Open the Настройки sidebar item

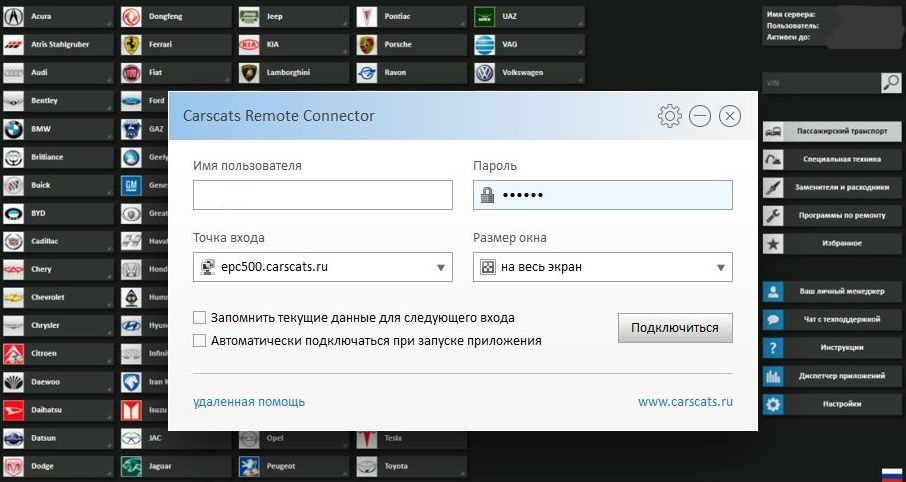tap(832, 405)
